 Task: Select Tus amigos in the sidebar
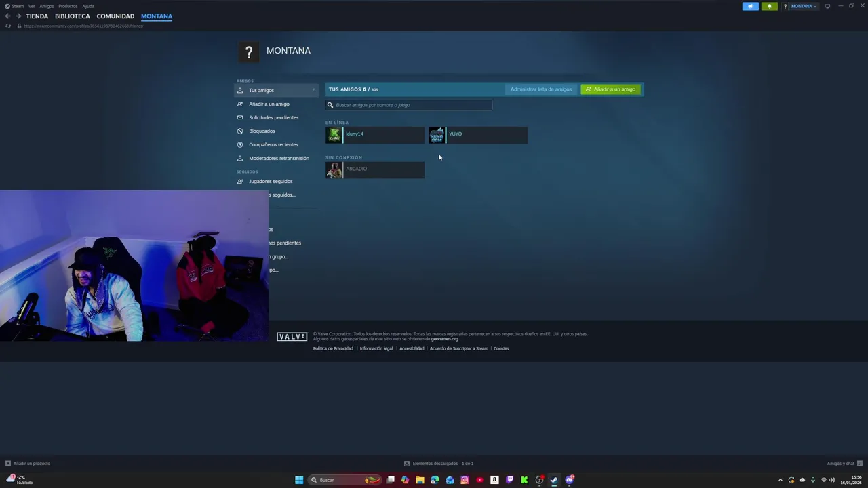(276, 90)
